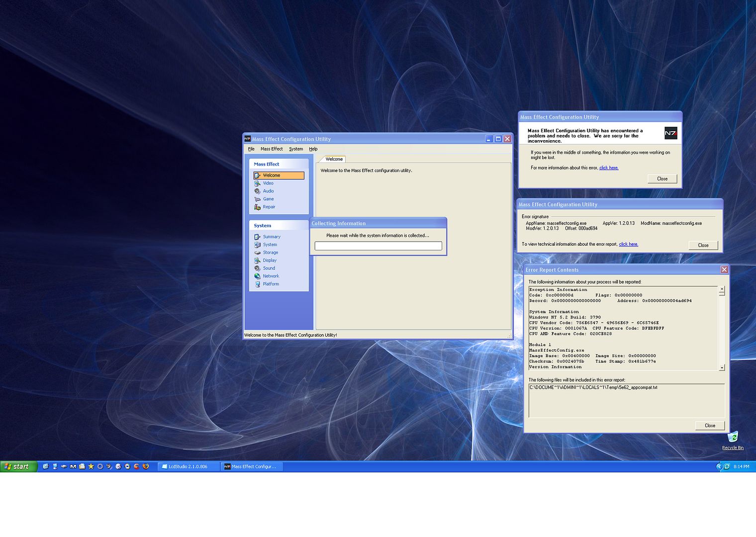The image size is (756, 537).
Task: Follow 'click here' link to view technical information
Action: (628, 244)
